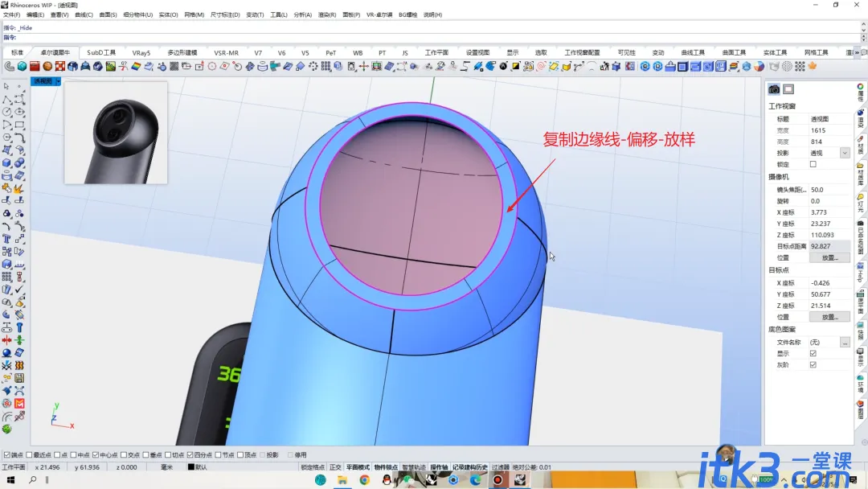Switch to the 标准 toolbar tab
The height and width of the screenshot is (489, 868).
click(x=17, y=52)
